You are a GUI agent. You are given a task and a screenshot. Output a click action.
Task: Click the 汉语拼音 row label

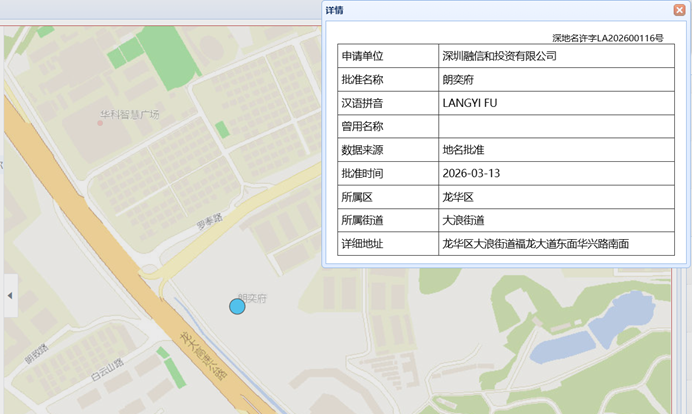click(362, 103)
